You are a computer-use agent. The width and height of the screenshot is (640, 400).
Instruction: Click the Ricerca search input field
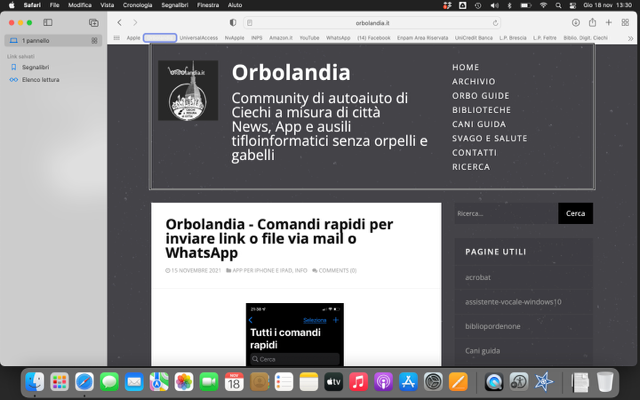(x=506, y=213)
